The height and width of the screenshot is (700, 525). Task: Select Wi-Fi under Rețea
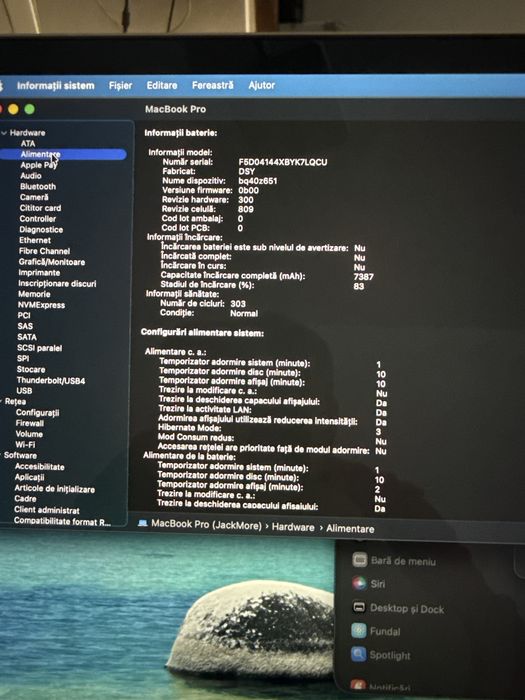[x=25, y=445]
